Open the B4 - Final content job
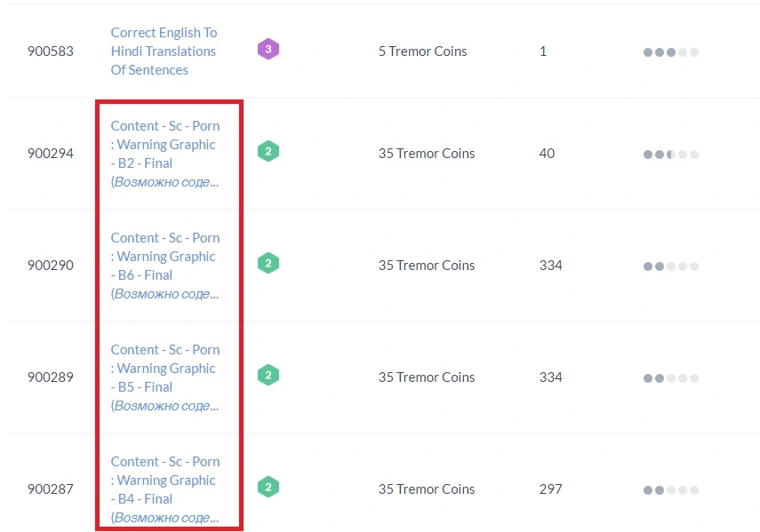760x532 pixels. pyautogui.click(x=165, y=489)
